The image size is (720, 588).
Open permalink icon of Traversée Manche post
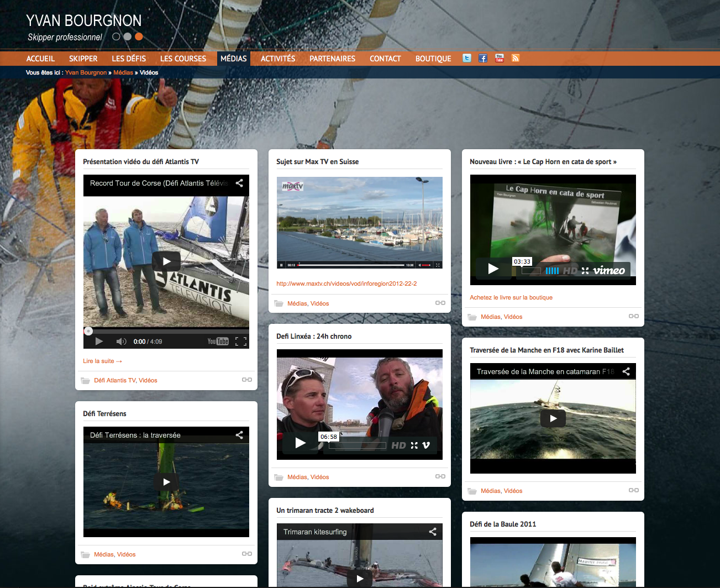click(634, 490)
